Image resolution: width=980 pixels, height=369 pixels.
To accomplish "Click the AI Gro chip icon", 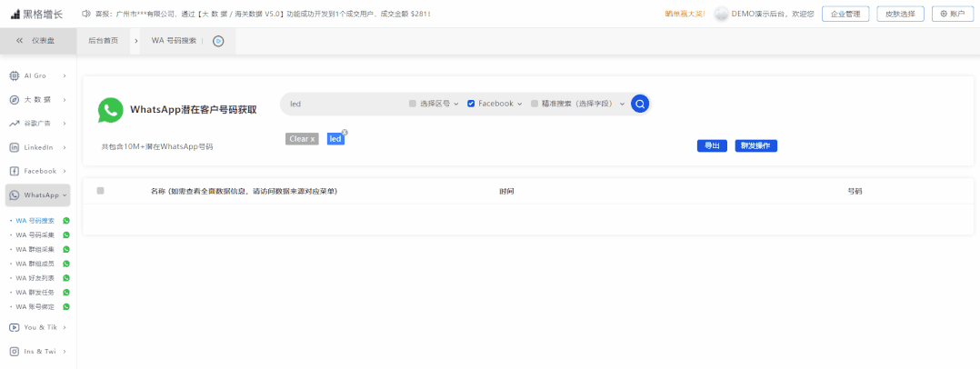I will tap(15, 75).
